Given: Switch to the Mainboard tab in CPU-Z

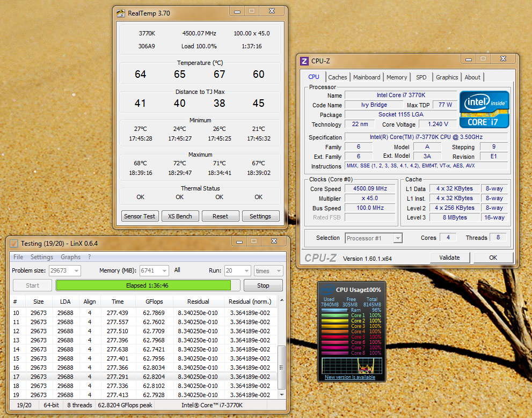Looking at the screenshot, I should [x=367, y=77].
